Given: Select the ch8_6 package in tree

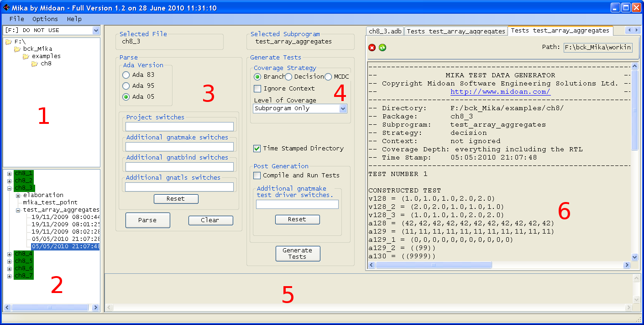Looking at the screenshot, I should 24,268.
